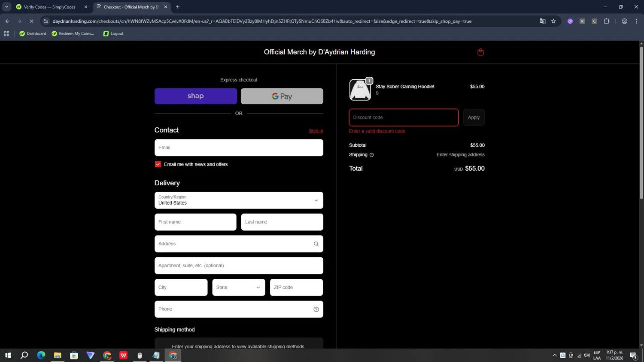Click the browser address bar URL
644x362 pixels.
(262, 21)
